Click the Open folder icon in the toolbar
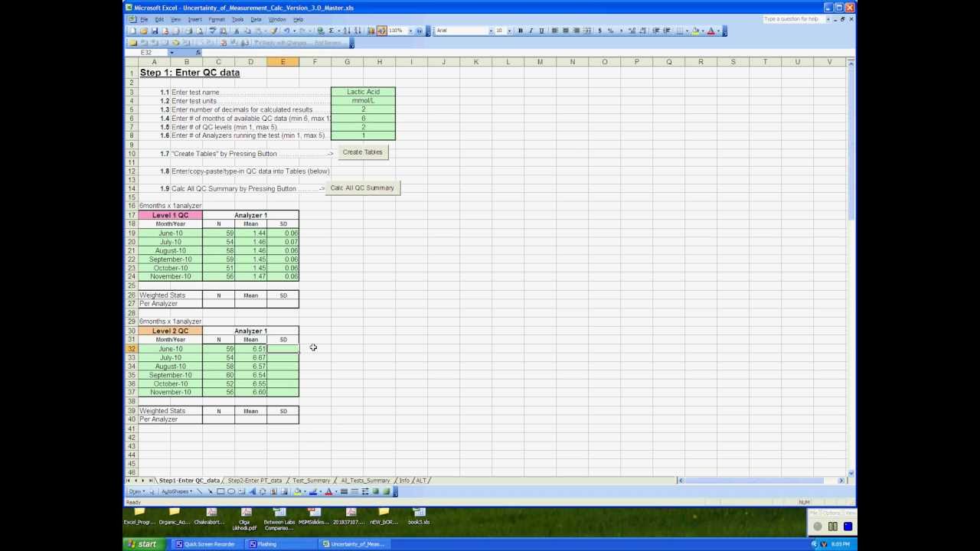 143,31
